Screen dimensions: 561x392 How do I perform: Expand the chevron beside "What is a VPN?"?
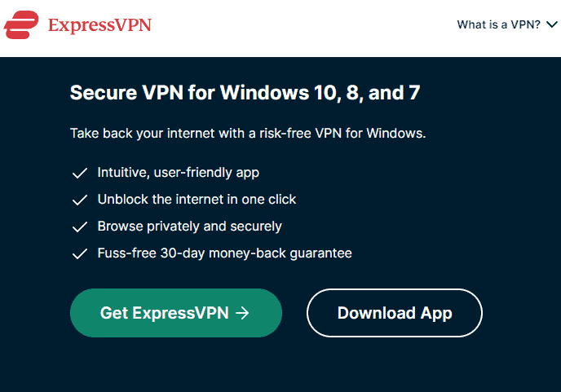point(552,24)
